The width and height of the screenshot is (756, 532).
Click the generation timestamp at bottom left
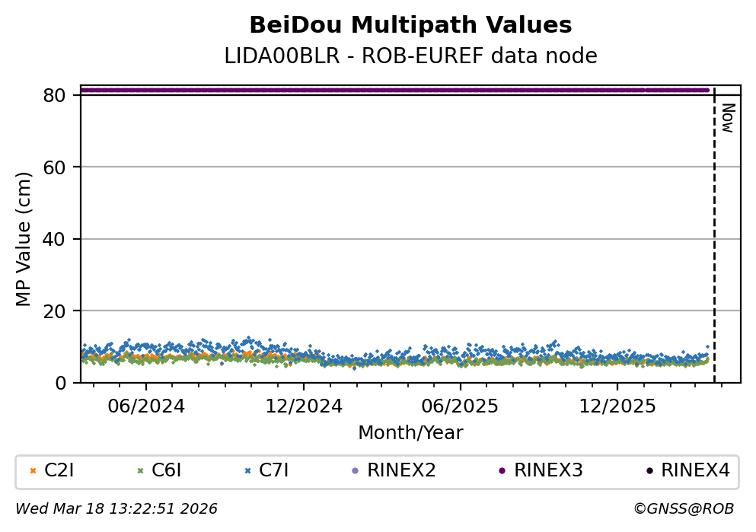click(x=116, y=509)
